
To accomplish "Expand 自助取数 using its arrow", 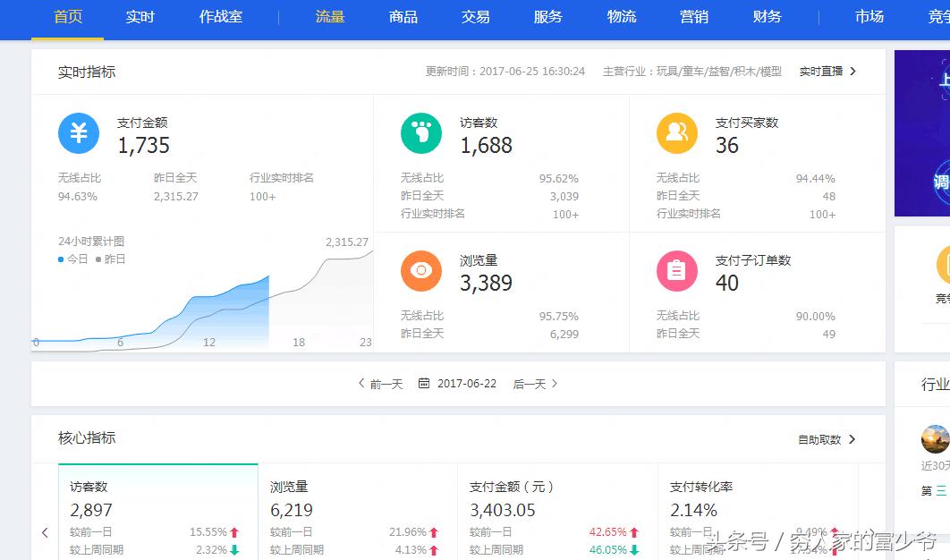I will click(851, 439).
